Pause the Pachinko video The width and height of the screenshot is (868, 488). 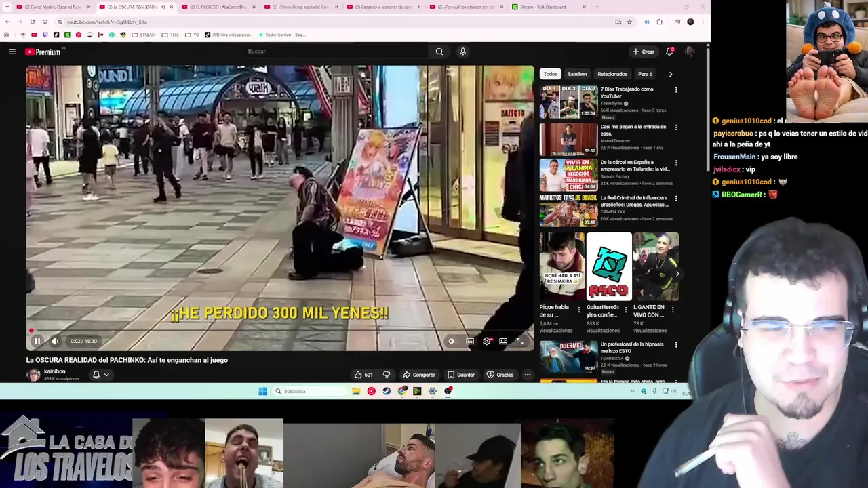pos(37,341)
